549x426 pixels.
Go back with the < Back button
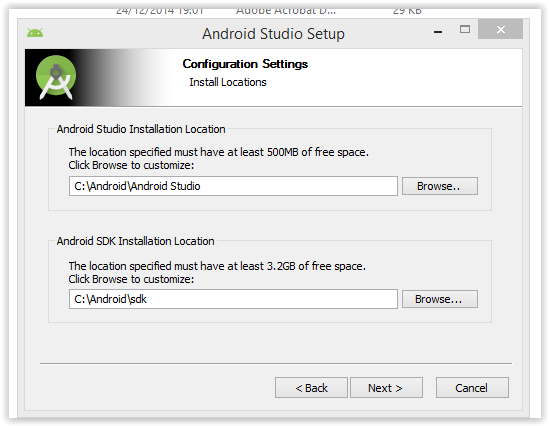tap(311, 387)
